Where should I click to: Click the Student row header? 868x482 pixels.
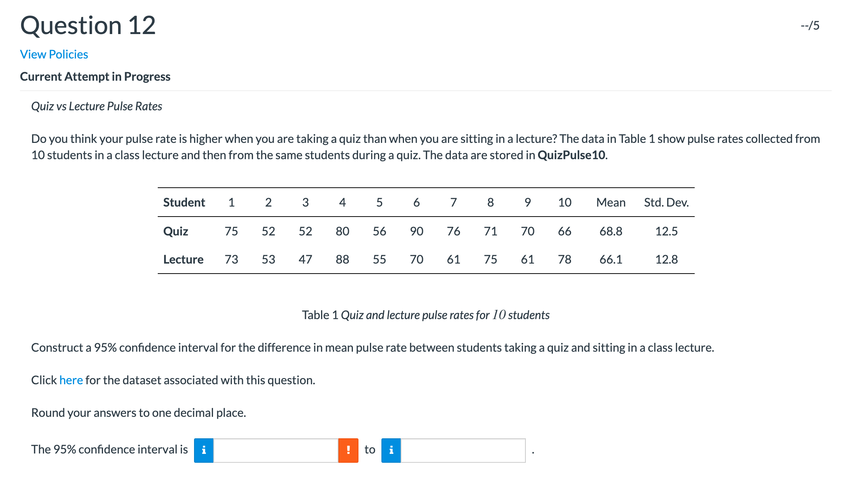click(x=184, y=202)
